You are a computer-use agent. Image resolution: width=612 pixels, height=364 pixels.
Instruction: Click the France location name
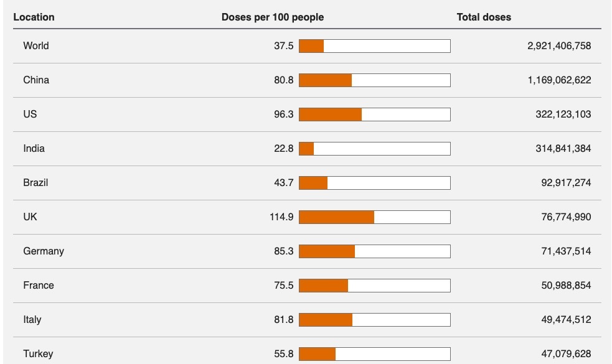39,286
